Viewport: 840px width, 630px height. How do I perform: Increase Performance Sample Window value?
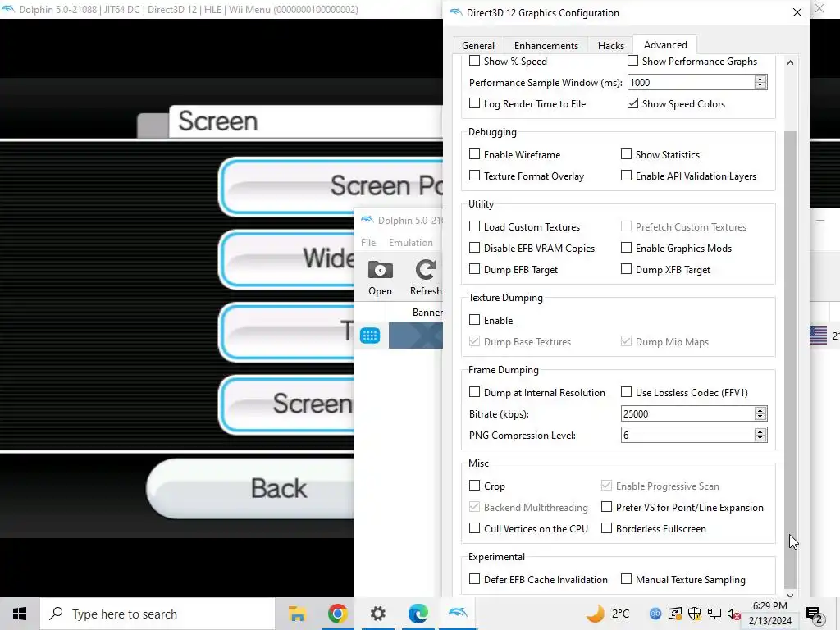pyautogui.click(x=760, y=79)
